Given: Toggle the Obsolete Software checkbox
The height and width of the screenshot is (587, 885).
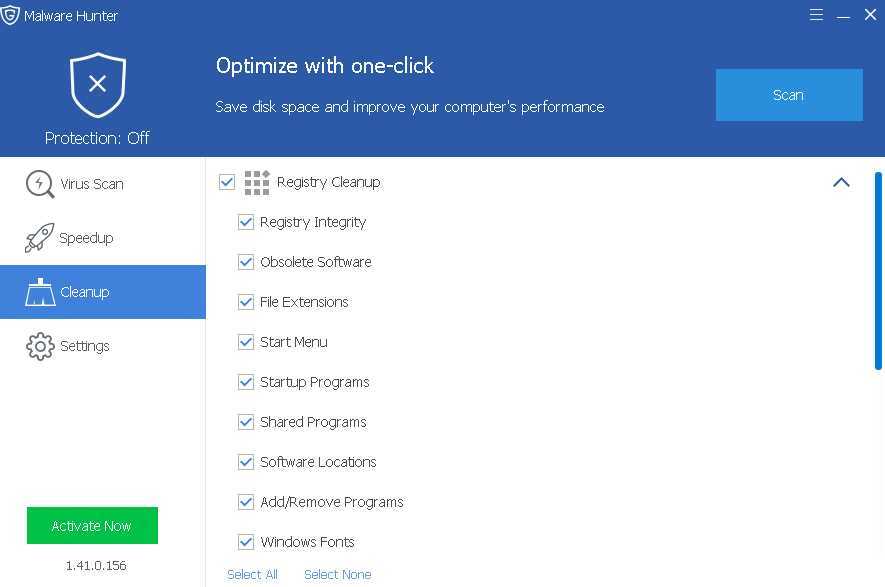Looking at the screenshot, I should (246, 262).
